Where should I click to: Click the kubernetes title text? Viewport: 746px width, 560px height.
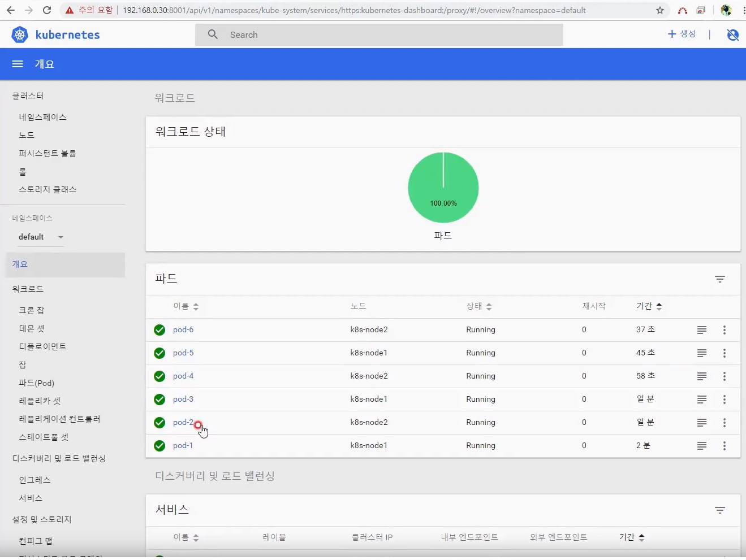pos(67,35)
